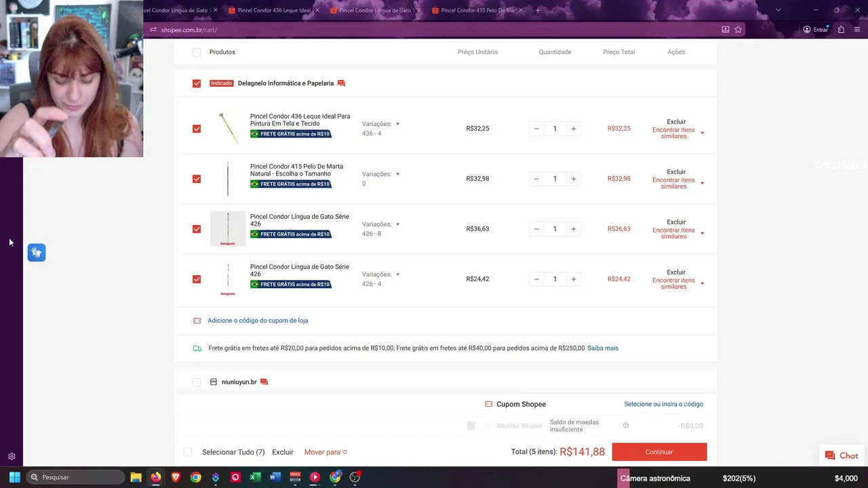Click Selecione ou insira o código
Screen dimensions: 868x488
[x=663, y=404]
